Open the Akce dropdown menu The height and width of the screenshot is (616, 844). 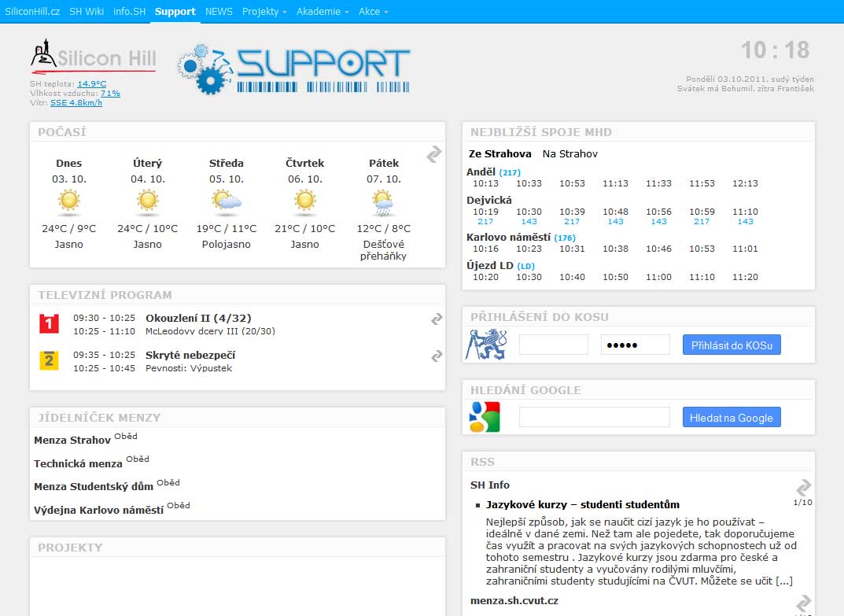coord(373,11)
